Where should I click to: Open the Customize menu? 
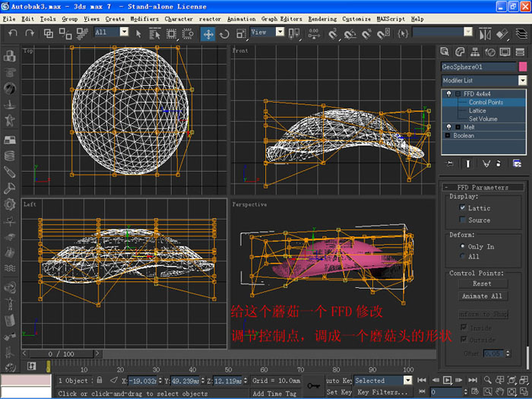[356, 19]
